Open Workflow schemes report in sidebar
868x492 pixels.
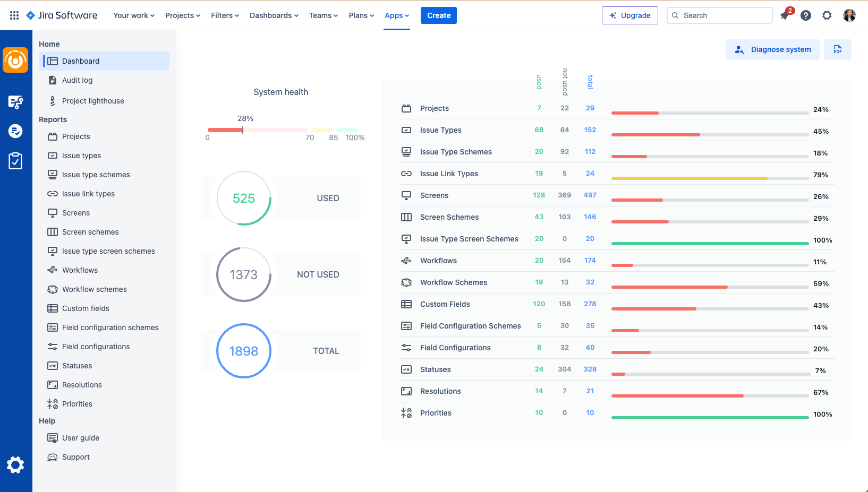pyautogui.click(x=95, y=289)
